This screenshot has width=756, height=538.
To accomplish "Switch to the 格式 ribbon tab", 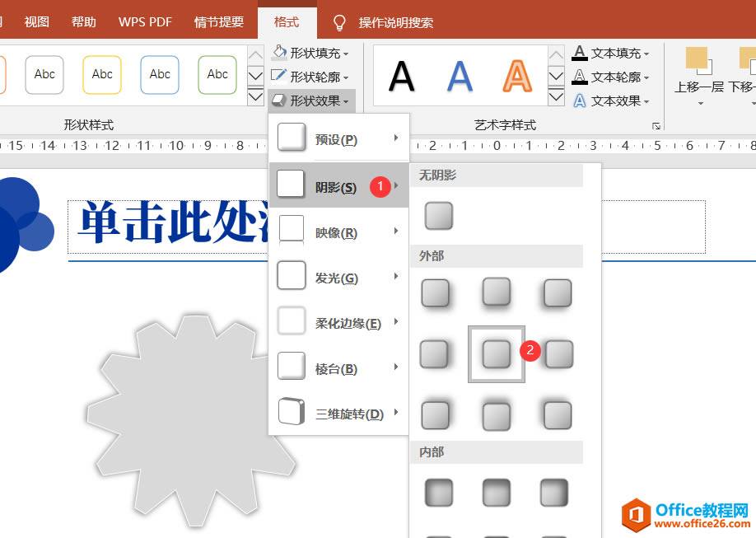I will (287, 22).
